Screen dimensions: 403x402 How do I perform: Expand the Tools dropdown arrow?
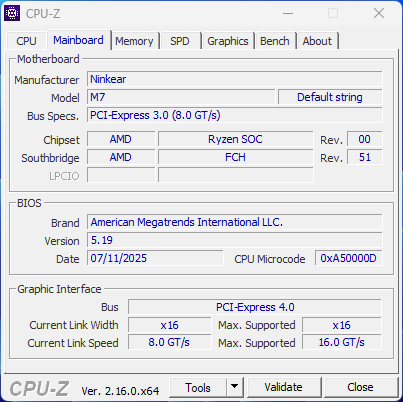(x=235, y=387)
